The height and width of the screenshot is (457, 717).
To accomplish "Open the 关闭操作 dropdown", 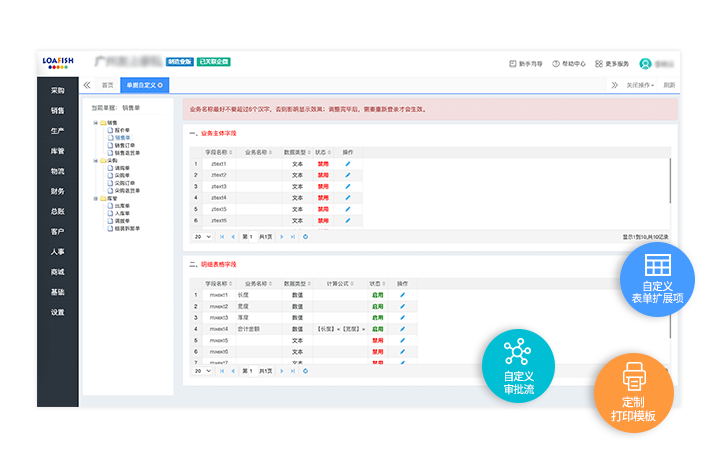I will [640, 86].
